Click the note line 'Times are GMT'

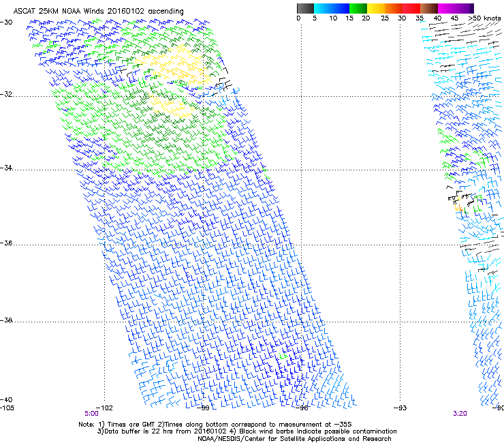[131, 425]
